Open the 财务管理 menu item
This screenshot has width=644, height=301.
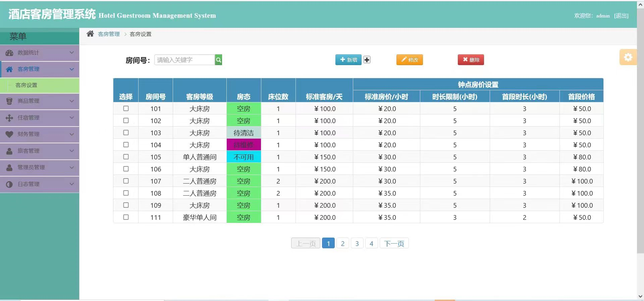click(40, 134)
